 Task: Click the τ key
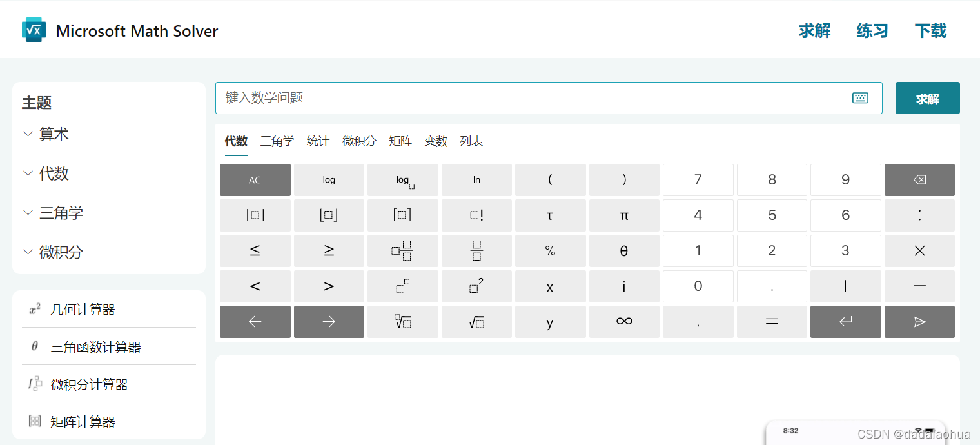point(550,215)
